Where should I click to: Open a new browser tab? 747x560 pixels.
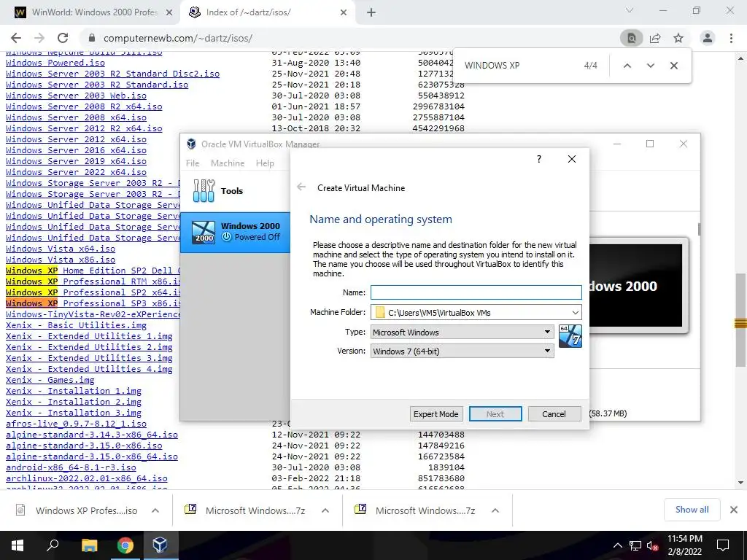[x=371, y=12]
